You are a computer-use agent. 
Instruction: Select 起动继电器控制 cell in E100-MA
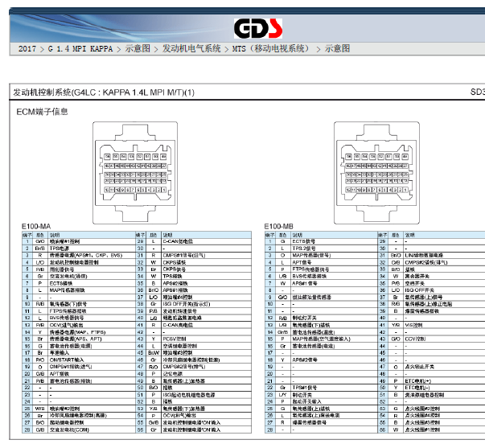tap(92, 422)
